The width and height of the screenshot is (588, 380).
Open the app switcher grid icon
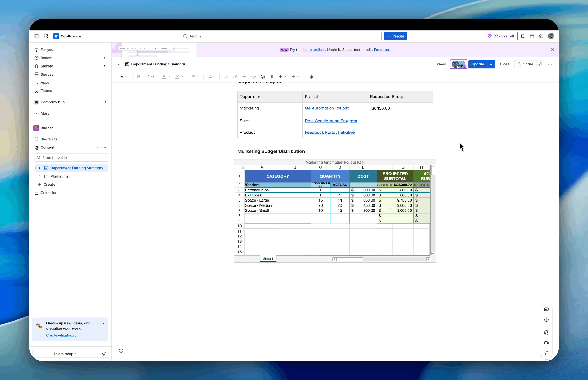(x=46, y=36)
